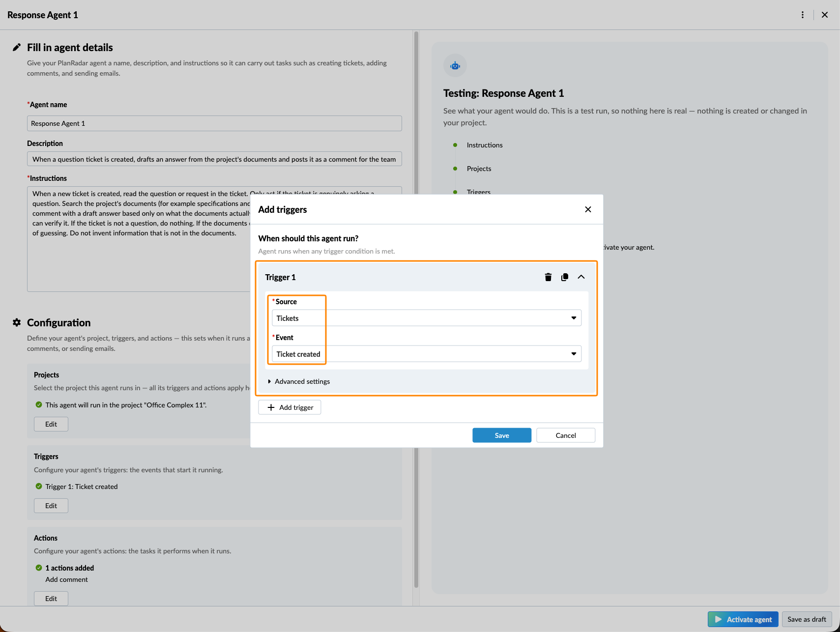The height and width of the screenshot is (632, 840).
Task: Click the Agent name input field
Action: coord(214,123)
